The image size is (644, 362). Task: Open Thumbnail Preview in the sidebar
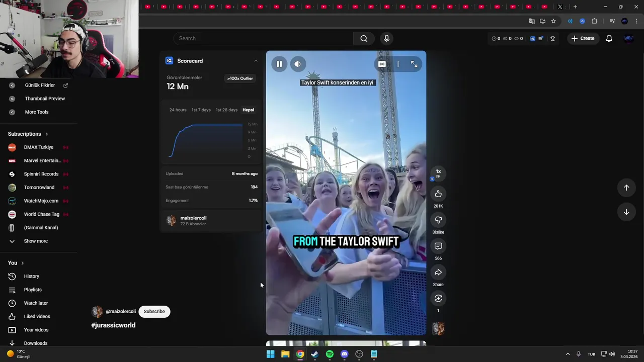tap(45, 99)
